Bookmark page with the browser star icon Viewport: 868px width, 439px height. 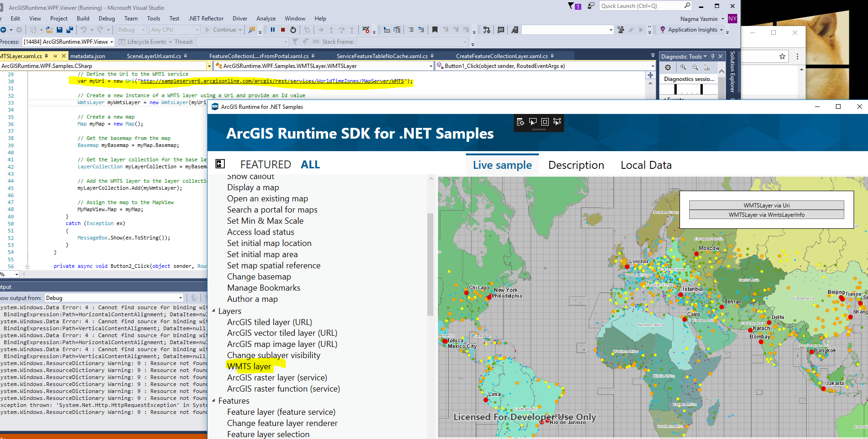[x=782, y=56]
